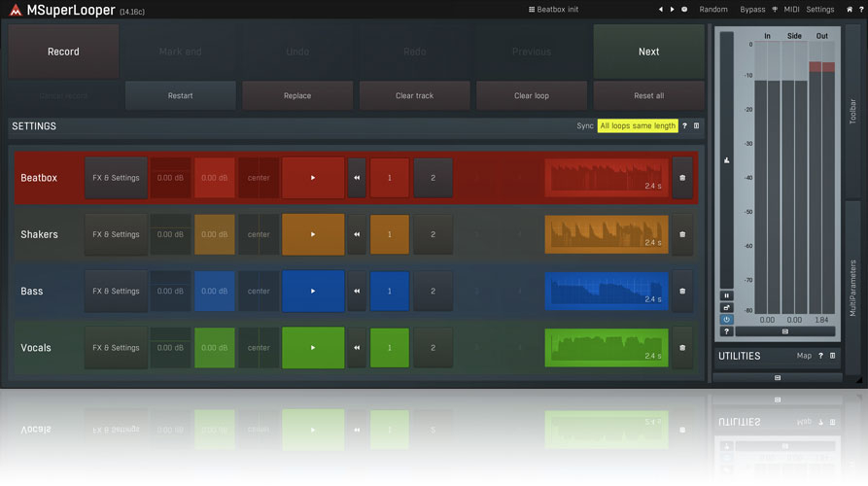
Task: Select loop 2 on the Bass track
Action: point(433,291)
